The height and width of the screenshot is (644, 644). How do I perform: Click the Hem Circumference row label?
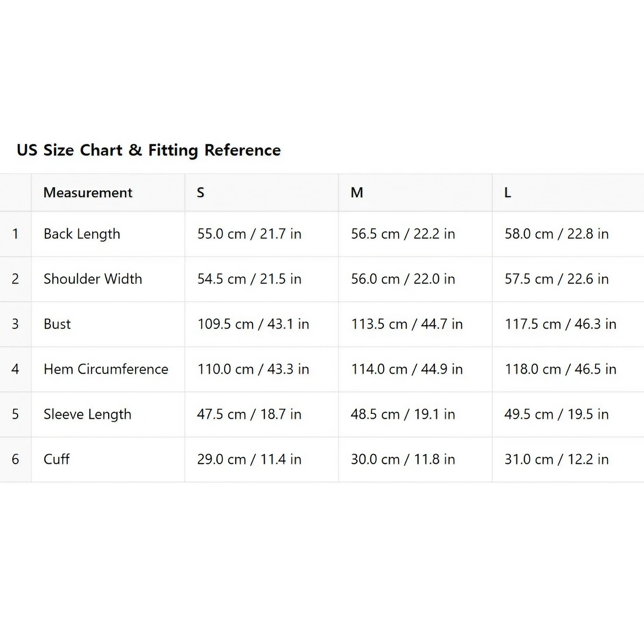coord(106,369)
